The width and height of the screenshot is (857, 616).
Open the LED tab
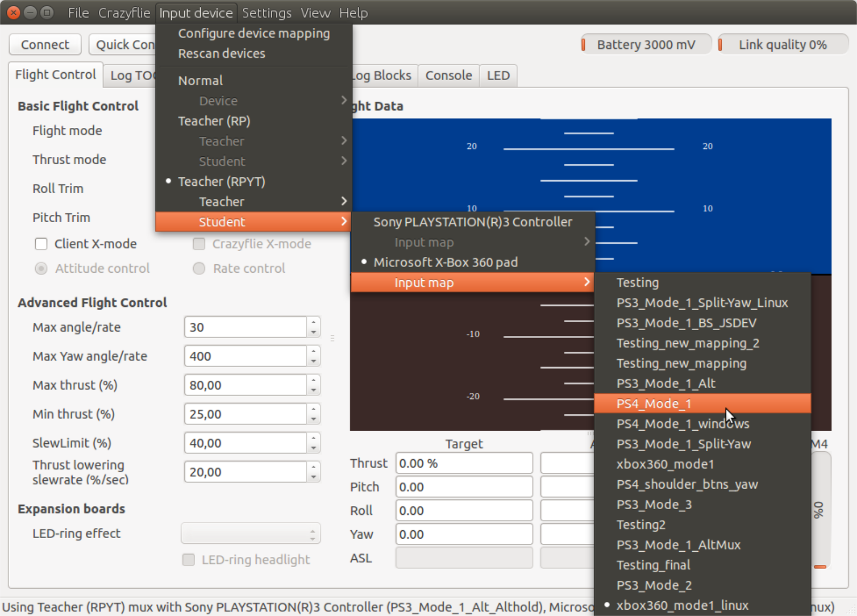[497, 75]
